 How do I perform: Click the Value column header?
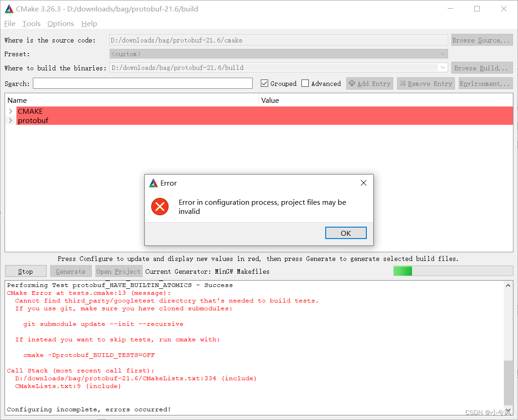[386, 100]
